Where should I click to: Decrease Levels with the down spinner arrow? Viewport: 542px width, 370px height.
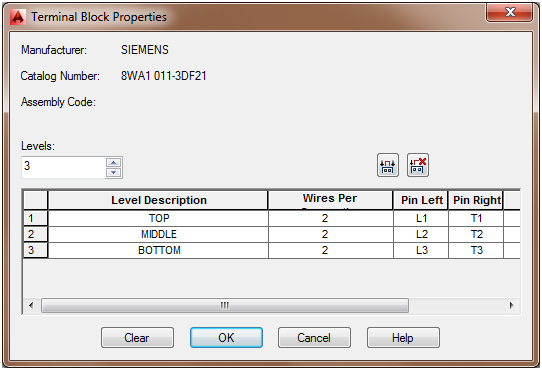pos(113,172)
